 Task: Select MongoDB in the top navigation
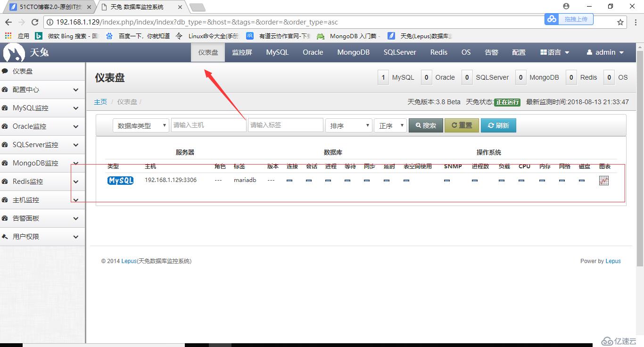[354, 52]
